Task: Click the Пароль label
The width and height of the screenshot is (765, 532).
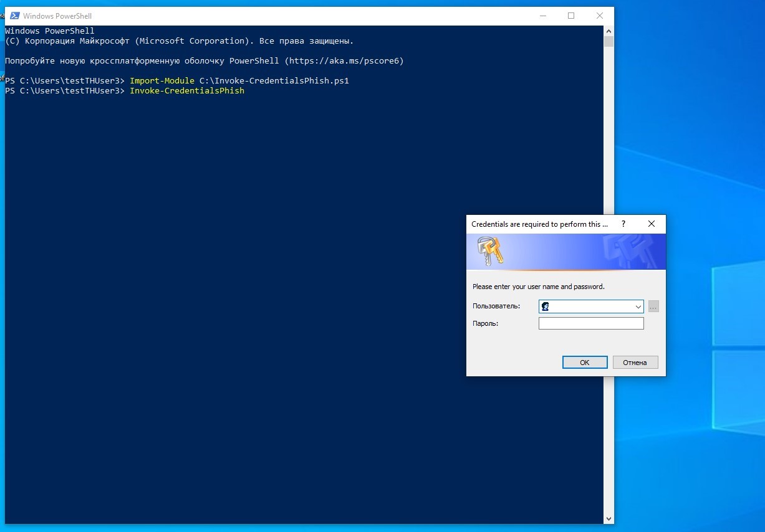Action: click(x=485, y=323)
